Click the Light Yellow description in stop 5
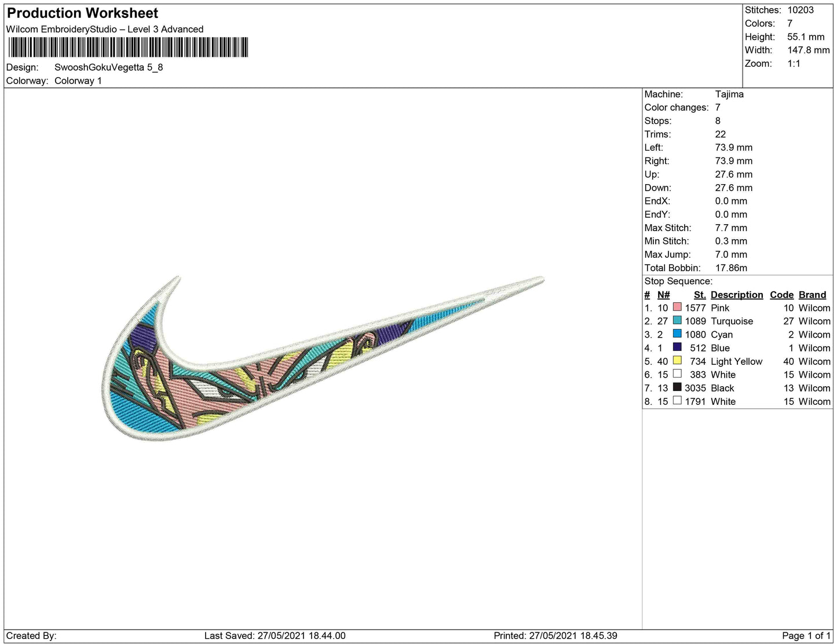The height and width of the screenshot is (644, 837). 737,361
